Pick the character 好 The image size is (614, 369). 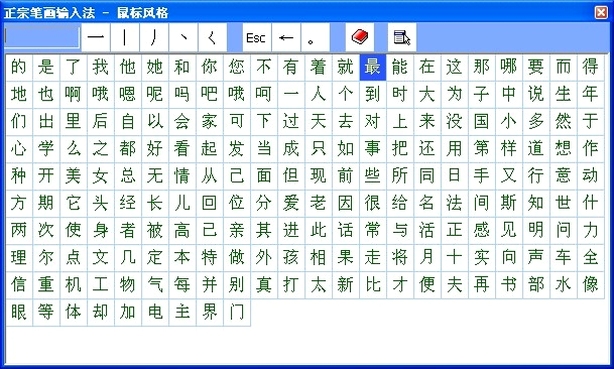coord(155,148)
